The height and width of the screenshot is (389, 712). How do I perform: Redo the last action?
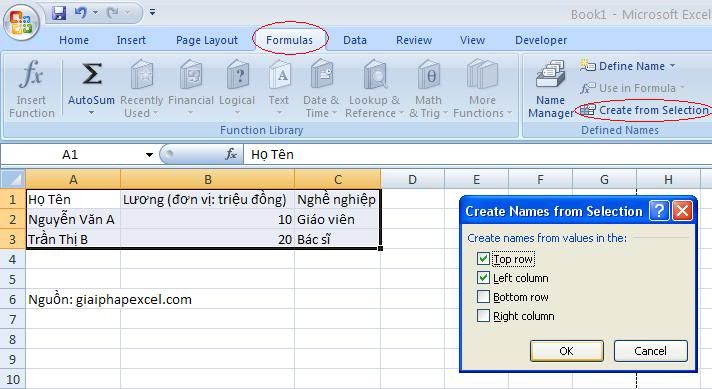(112, 13)
